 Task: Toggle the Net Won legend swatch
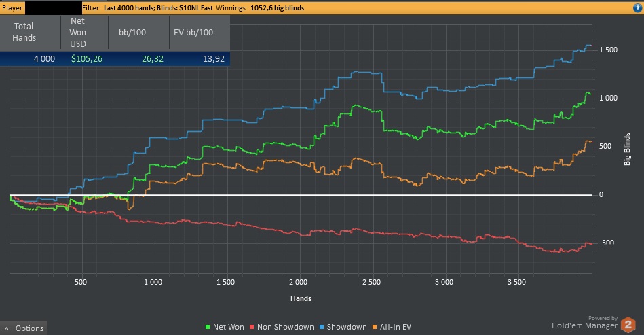point(208,328)
